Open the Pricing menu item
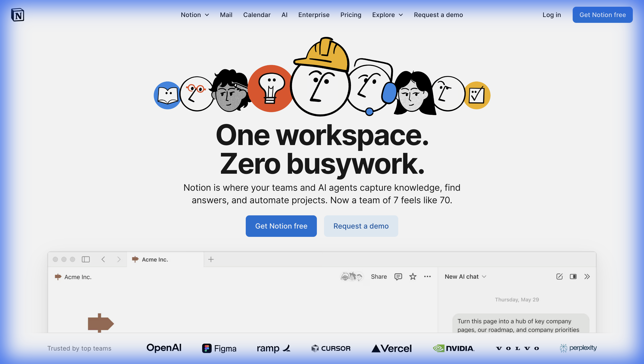Screen dimensions: 644x364 [351, 15]
